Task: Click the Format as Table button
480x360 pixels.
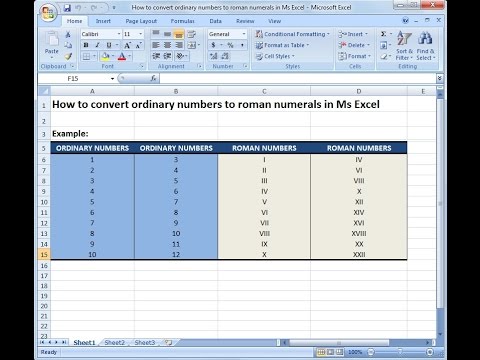Action: click(282, 45)
